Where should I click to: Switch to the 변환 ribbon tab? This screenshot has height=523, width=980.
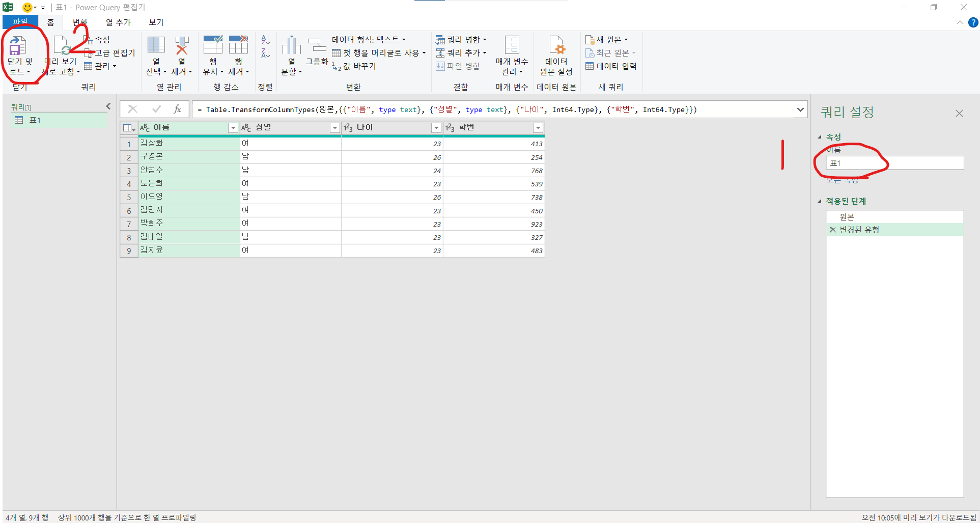click(80, 22)
